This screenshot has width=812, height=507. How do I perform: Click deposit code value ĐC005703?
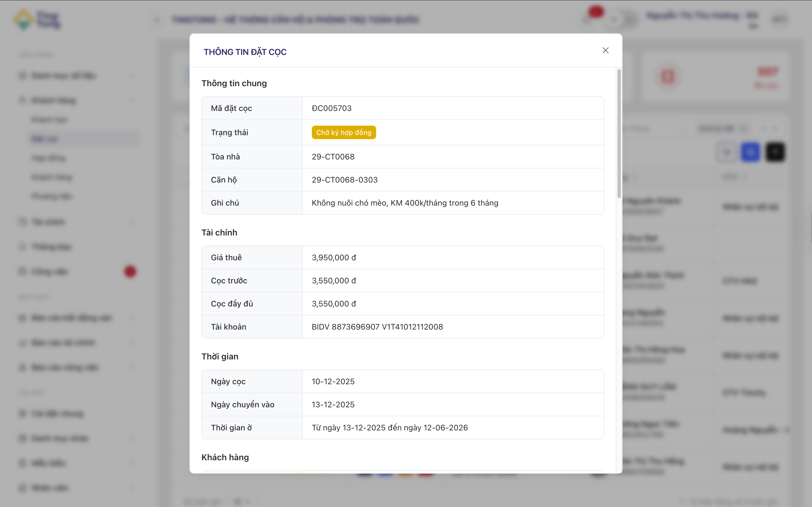pyautogui.click(x=332, y=108)
